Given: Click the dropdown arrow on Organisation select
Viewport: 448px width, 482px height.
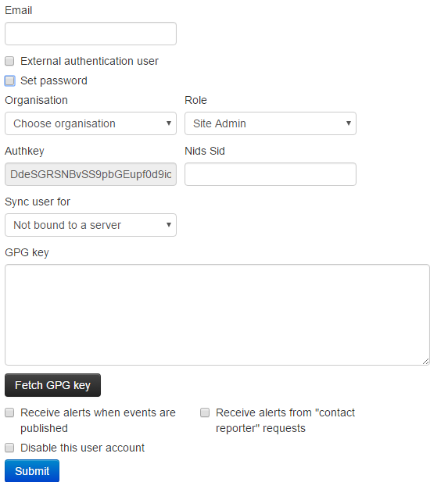Looking at the screenshot, I should click(169, 123).
